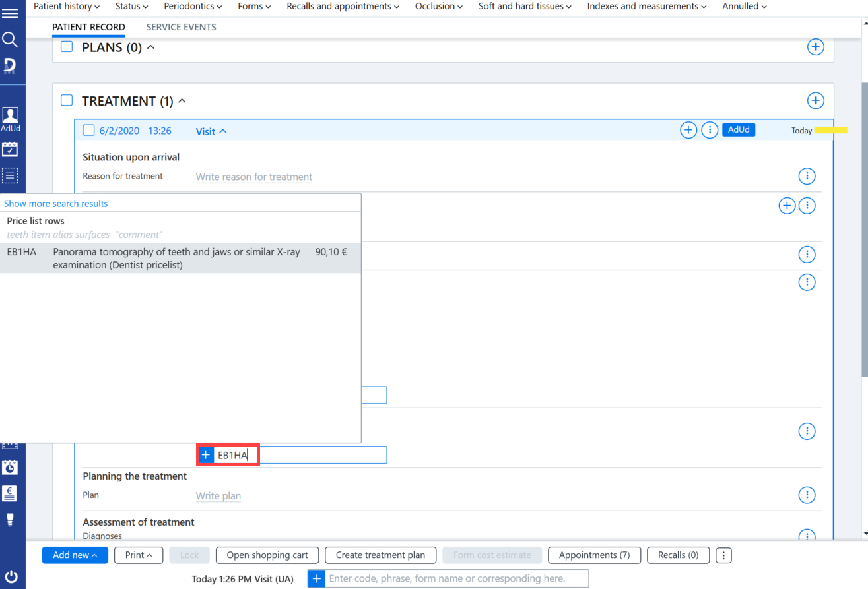Viewport: 868px width, 589px height.
Task: Click the 90,10 € price value
Action: (331, 251)
